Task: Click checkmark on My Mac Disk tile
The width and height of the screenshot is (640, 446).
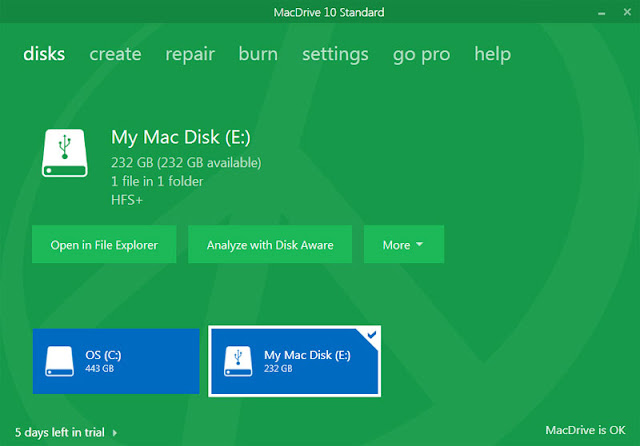Action: click(x=371, y=335)
